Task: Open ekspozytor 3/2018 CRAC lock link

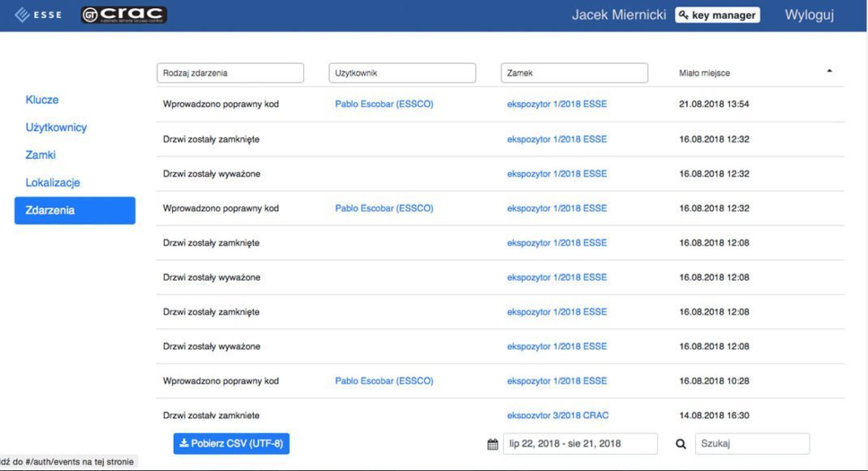Action: (x=557, y=415)
